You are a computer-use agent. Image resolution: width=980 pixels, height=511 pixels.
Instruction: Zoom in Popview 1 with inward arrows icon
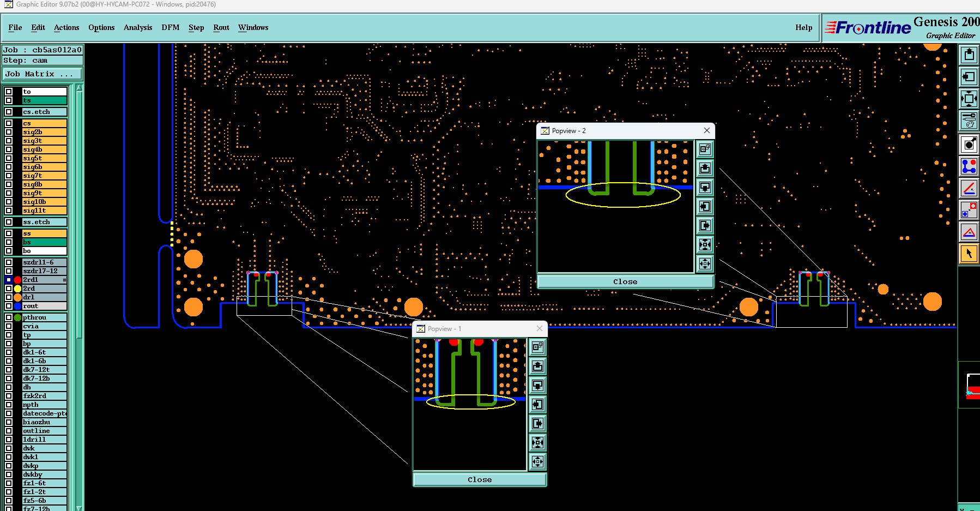(x=537, y=442)
